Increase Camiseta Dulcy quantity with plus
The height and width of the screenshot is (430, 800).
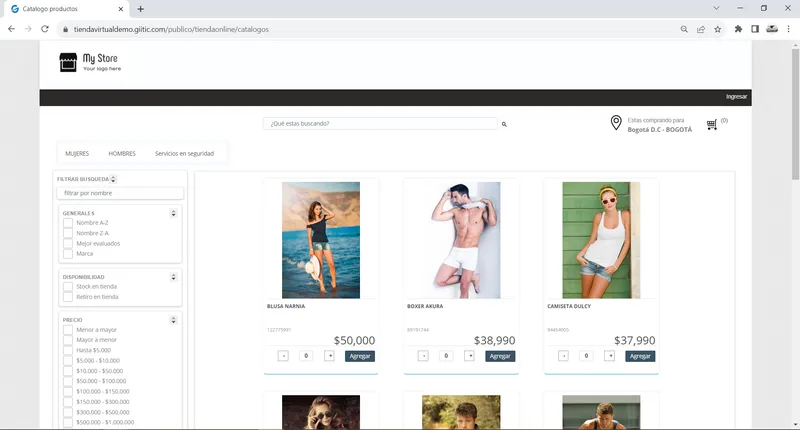[609, 356]
